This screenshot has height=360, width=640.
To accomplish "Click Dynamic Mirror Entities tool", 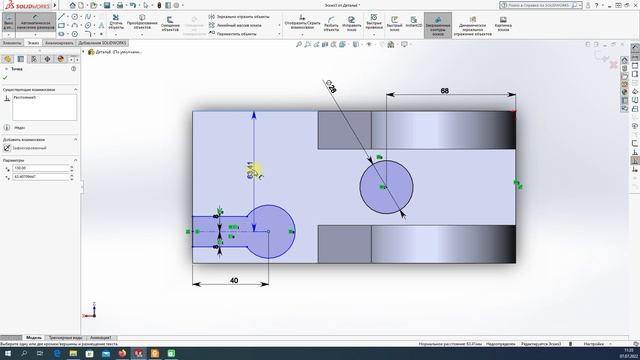I will [x=473, y=26].
